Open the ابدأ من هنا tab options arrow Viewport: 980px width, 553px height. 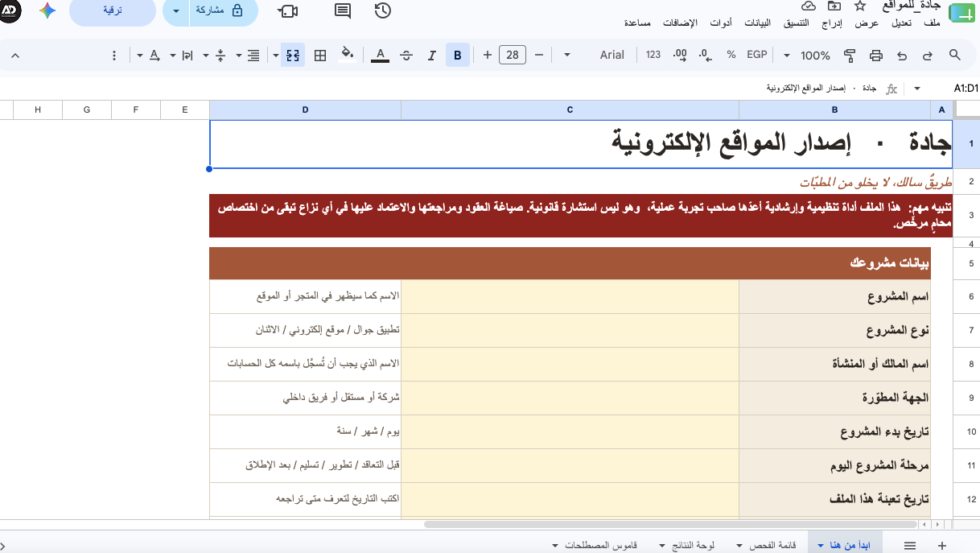(x=820, y=545)
